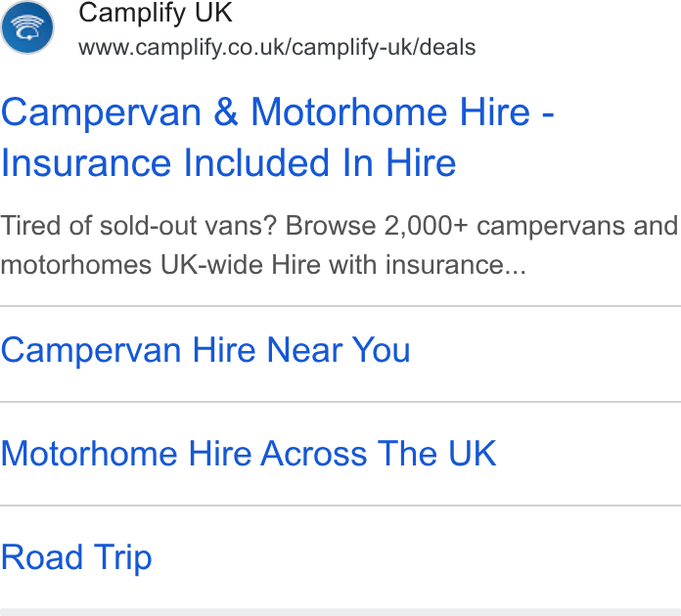Click the word Motorhome in the ad headline
681x616 pixels.
tap(349, 112)
